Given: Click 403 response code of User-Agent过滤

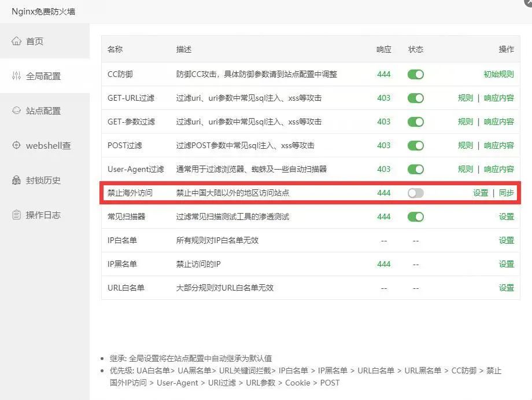Looking at the screenshot, I should click(x=384, y=169).
